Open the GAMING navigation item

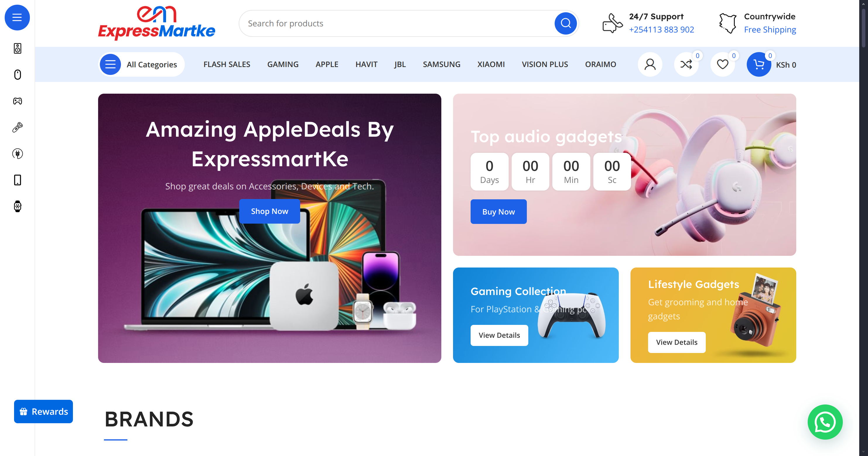tap(283, 64)
